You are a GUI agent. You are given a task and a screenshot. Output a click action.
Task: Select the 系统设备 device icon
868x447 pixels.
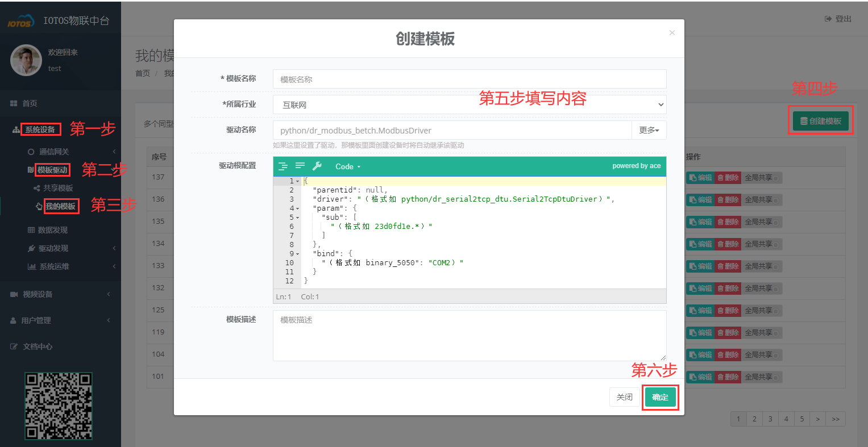[16, 129]
